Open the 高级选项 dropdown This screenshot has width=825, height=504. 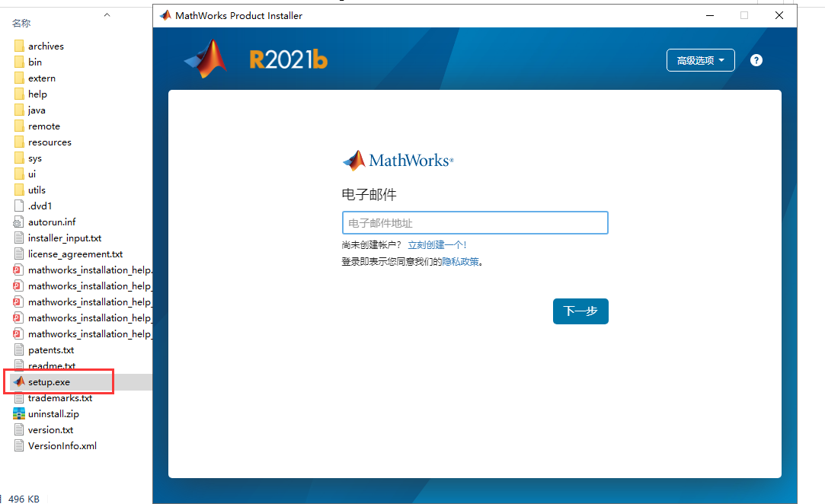700,59
